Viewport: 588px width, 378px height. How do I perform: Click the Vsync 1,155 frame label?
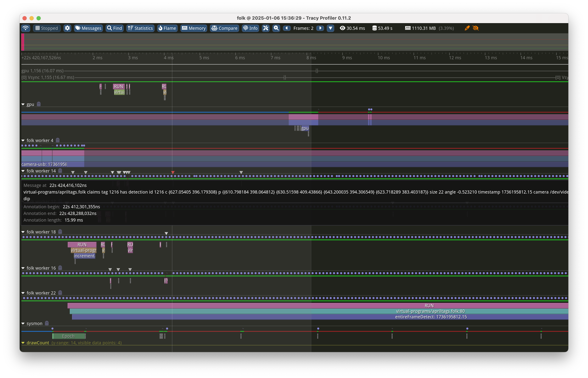[x=48, y=77]
